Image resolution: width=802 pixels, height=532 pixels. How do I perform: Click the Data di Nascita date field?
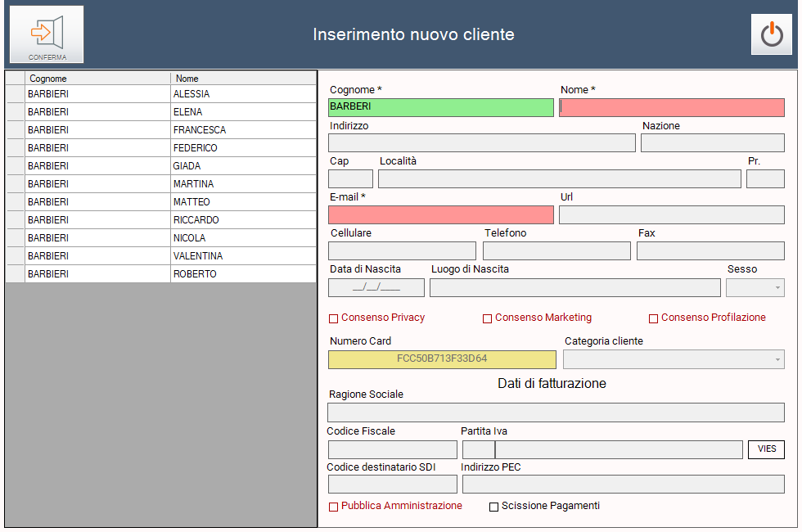click(x=376, y=287)
